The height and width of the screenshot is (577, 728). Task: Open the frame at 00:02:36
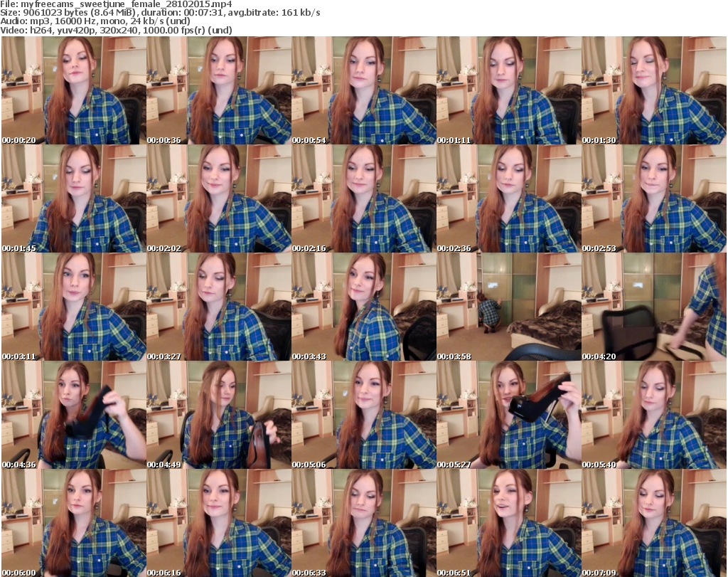click(x=509, y=198)
